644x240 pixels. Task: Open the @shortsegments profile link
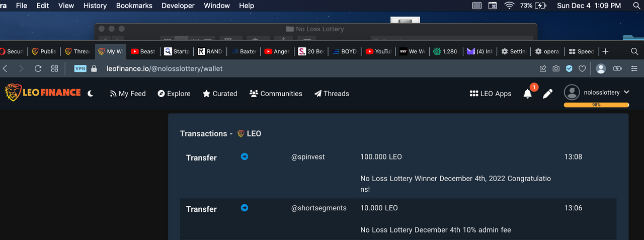click(319, 208)
